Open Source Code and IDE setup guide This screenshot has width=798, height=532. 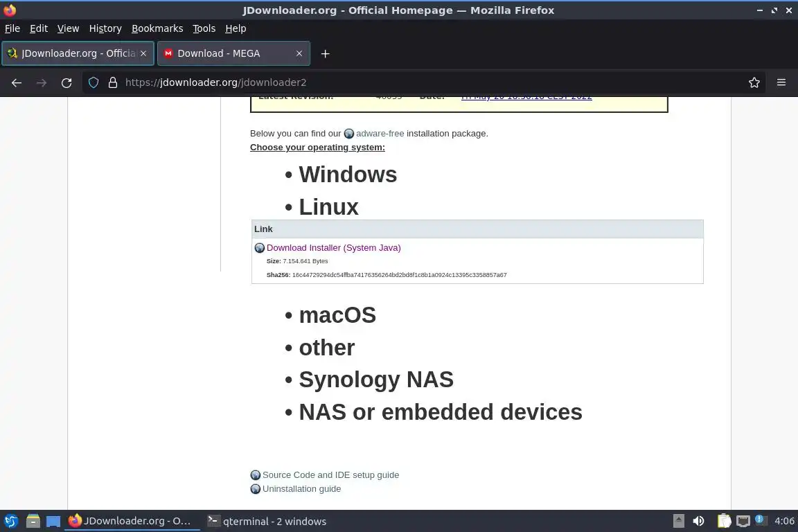[x=331, y=475]
